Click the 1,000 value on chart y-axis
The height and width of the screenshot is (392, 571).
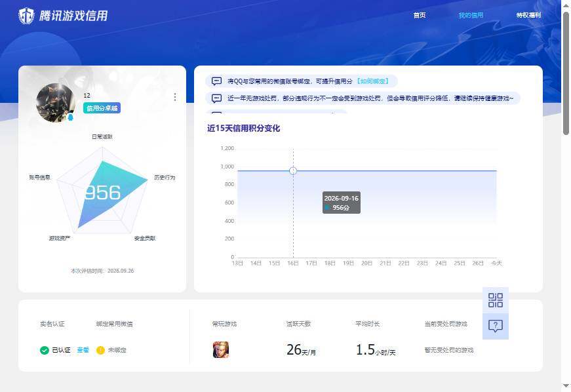227,167
